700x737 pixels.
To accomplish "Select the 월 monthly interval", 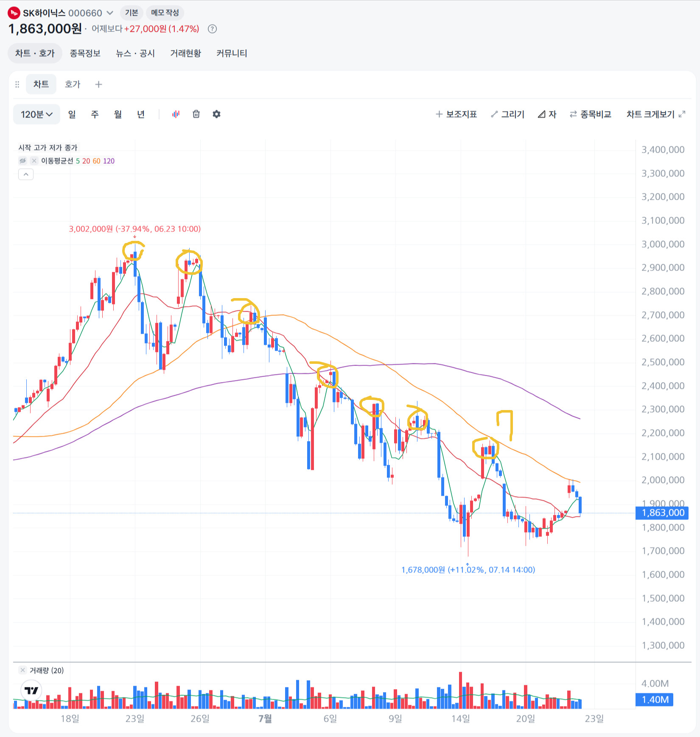I will coord(118,114).
